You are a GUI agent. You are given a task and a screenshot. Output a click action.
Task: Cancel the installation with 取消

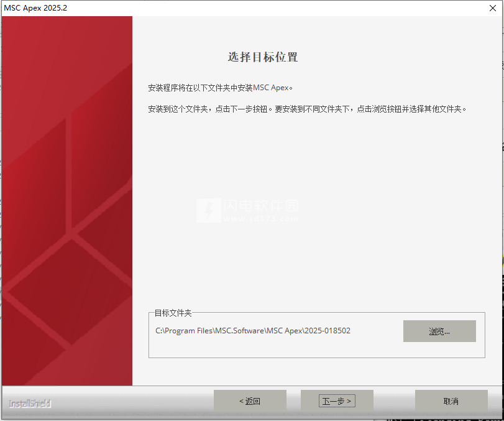(x=451, y=401)
